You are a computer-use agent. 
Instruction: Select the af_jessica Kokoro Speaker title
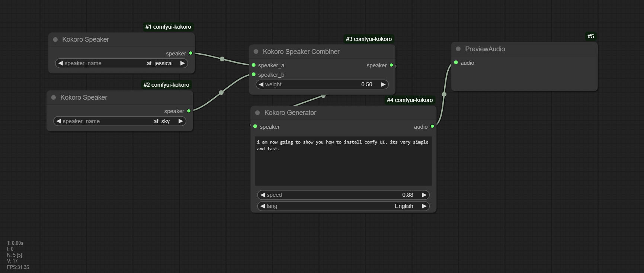(86, 39)
